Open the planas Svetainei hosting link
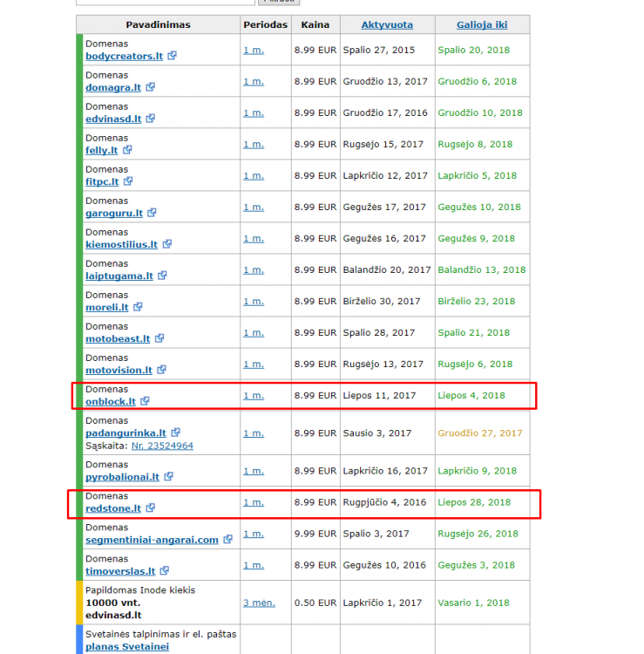 coord(127,646)
